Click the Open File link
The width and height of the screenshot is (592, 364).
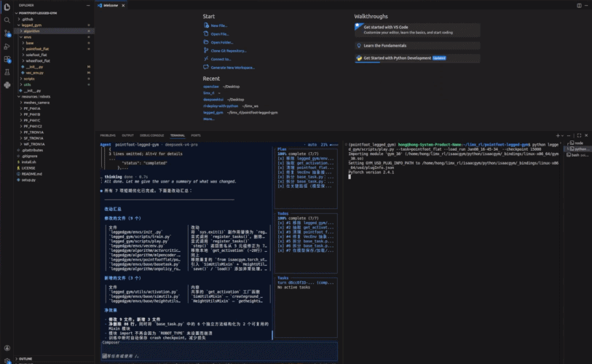pyautogui.click(x=220, y=34)
